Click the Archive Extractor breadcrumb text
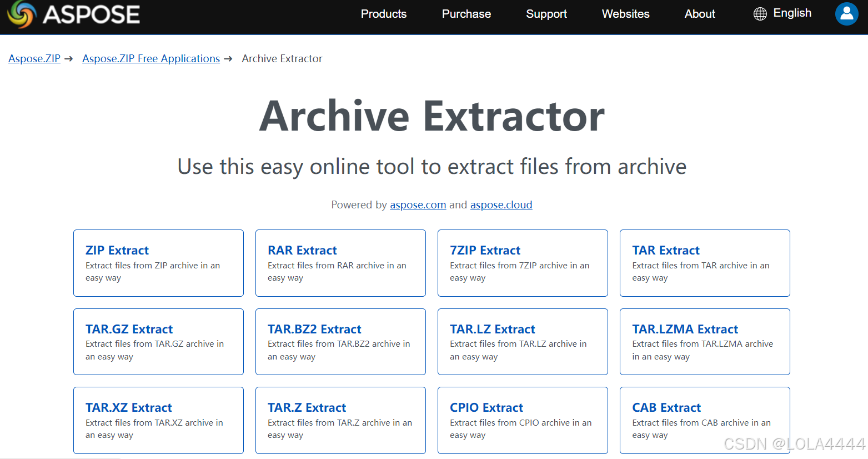868x459 pixels. [x=282, y=59]
